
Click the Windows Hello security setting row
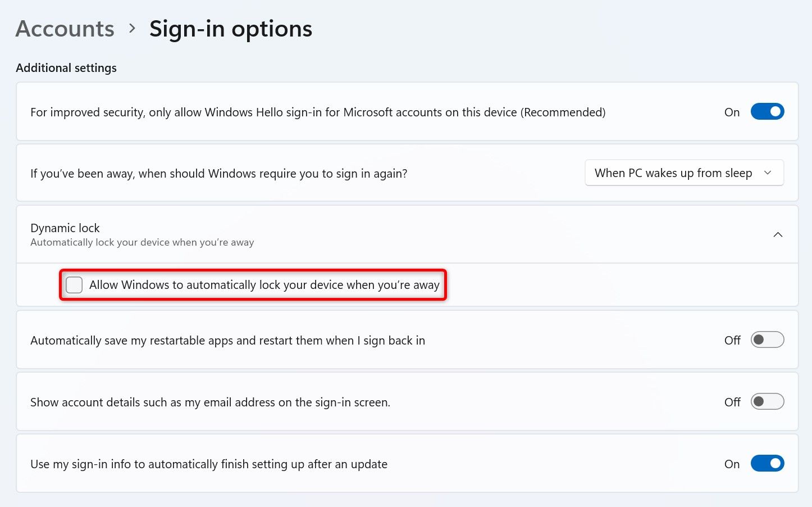pyautogui.click(x=318, y=112)
